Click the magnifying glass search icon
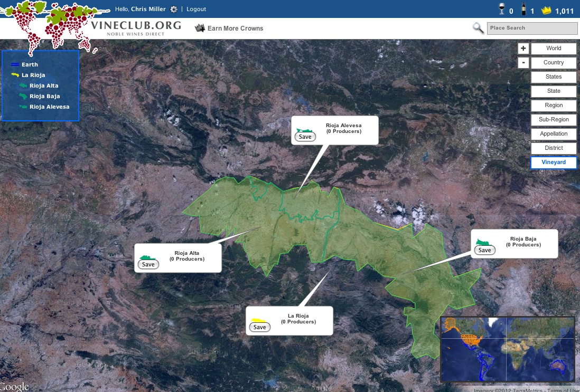The height and width of the screenshot is (392, 580). [x=478, y=28]
